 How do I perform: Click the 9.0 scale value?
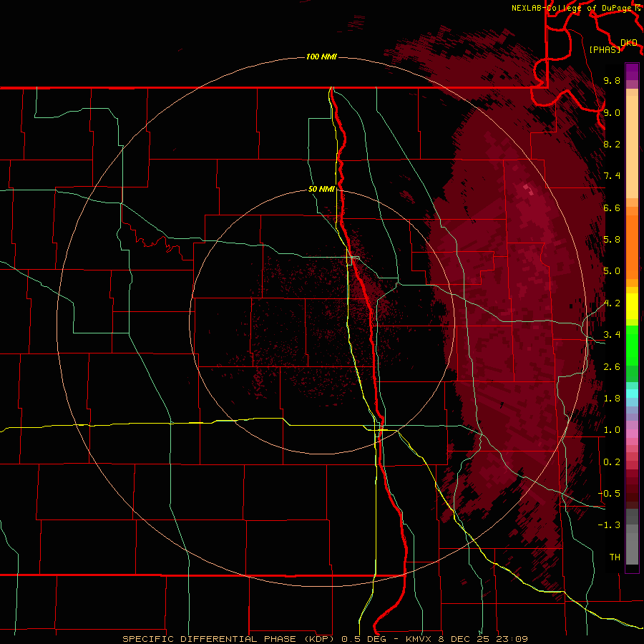click(612, 112)
